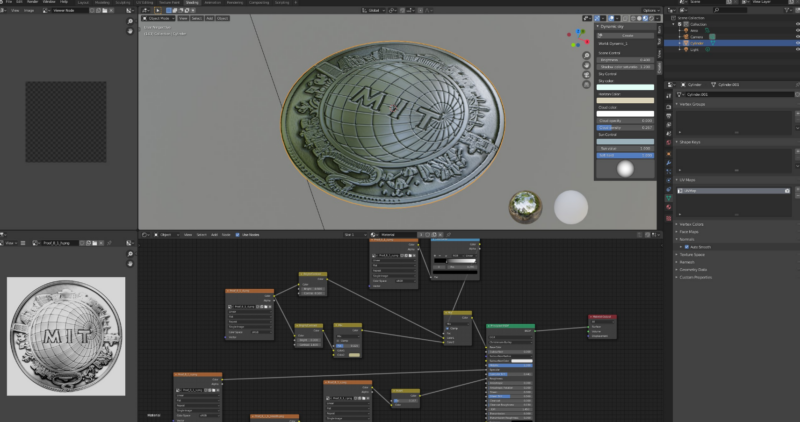The image size is (800, 422).
Task: Open Node menu in shader editor header
Action: pyautogui.click(x=226, y=235)
